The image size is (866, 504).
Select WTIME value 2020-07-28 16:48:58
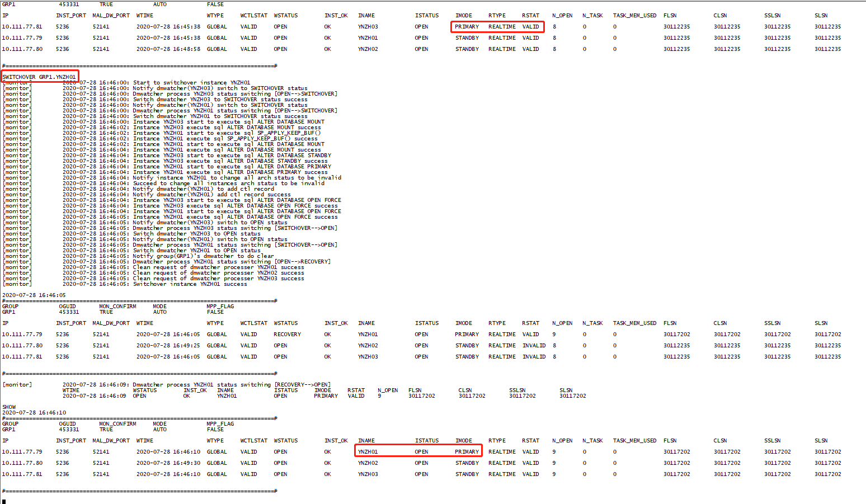pyautogui.click(x=168, y=49)
